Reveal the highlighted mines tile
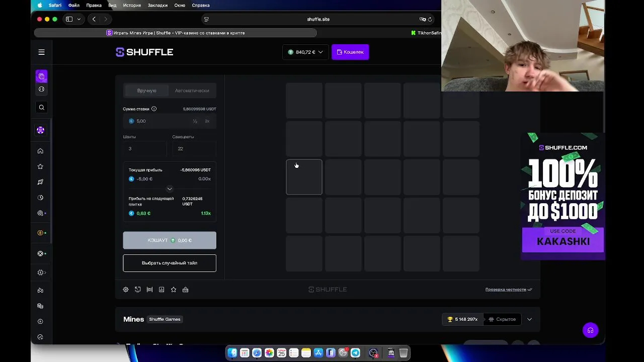Viewport: 644px width, 362px height. point(304,177)
